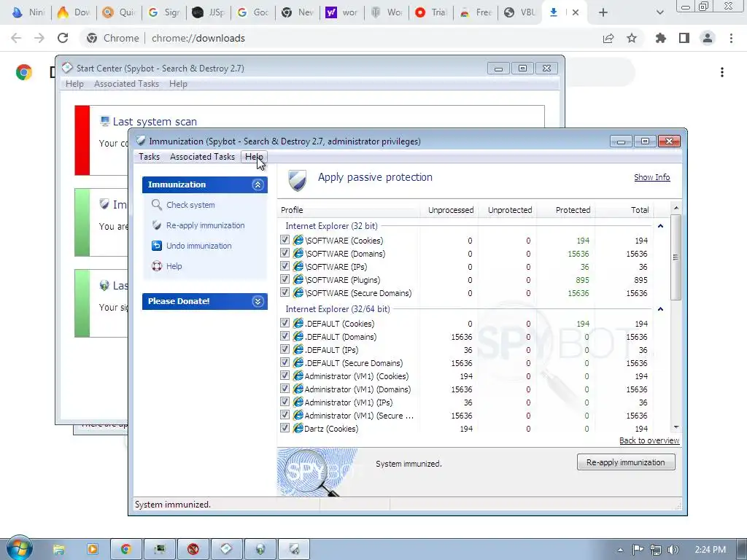Click the Show Info link
Image resolution: width=747 pixels, height=560 pixels.
[x=651, y=177]
